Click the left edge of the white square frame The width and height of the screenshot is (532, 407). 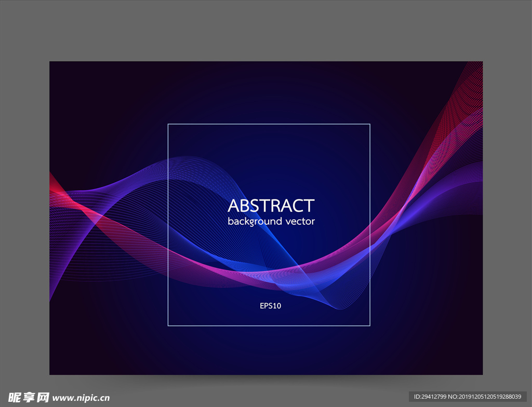coord(168,223)
